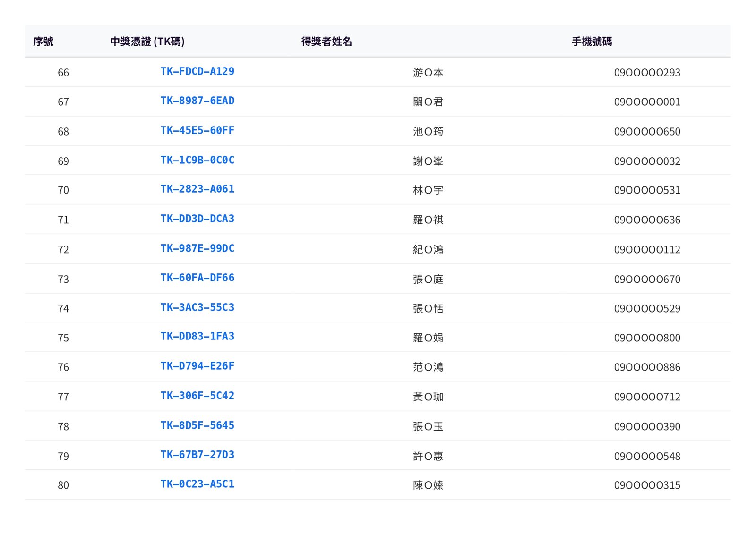756x534 pixels.
Task: Open the TK-FDCD-A129 voucher link
Action: [x=197, y=71]
